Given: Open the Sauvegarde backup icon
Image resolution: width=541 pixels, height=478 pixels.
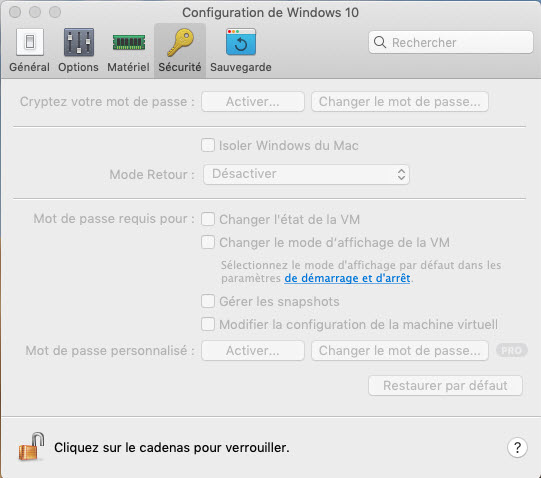Looking at the screenshot, I should [241, 42].
